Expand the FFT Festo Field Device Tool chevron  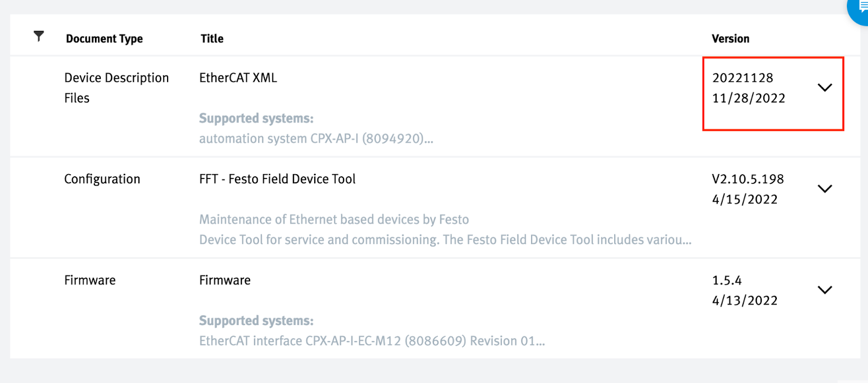tap(825, 189)
